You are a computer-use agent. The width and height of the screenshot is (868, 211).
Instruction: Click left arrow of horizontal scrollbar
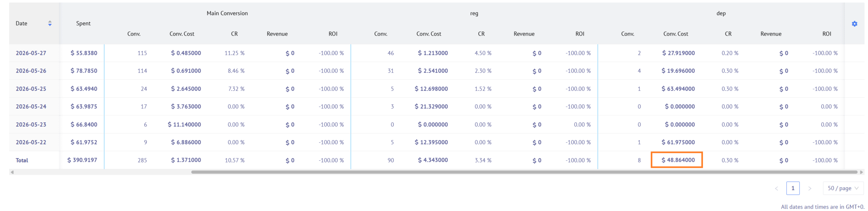12,172
